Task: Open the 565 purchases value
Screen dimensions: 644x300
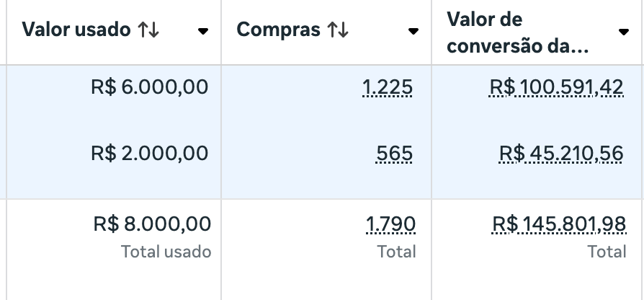Action: tap(394, 154)
